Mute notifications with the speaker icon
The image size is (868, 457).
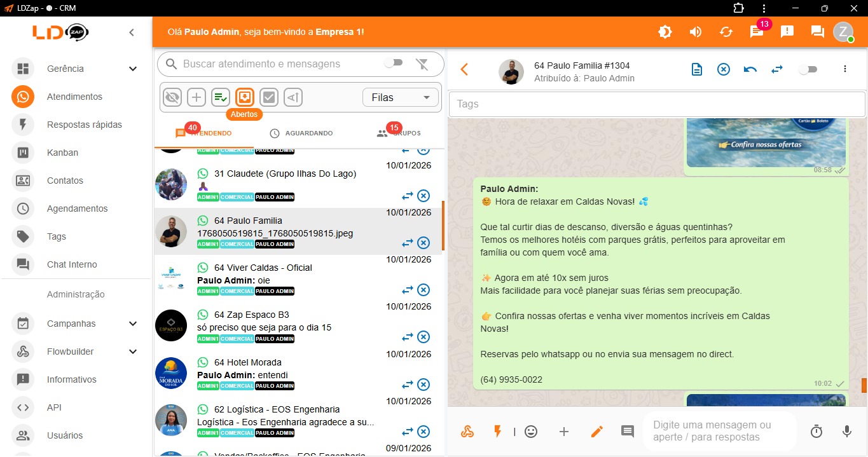tap(696, 32)
